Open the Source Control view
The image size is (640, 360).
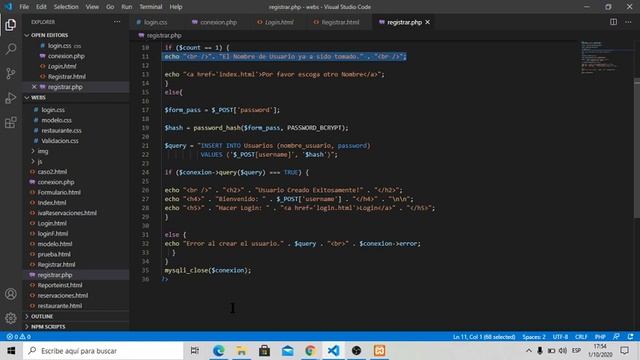point(11,73)
